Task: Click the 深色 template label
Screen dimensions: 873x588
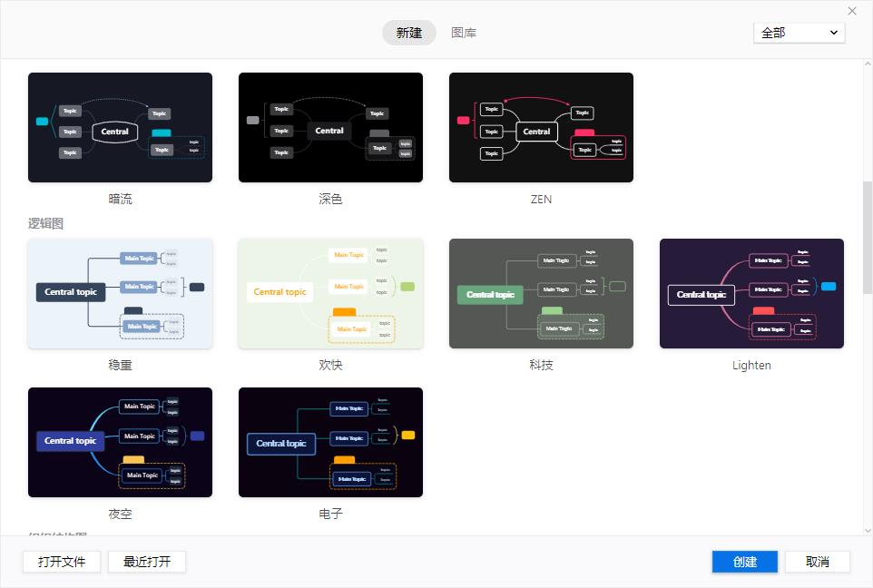Action: [330, 199]
